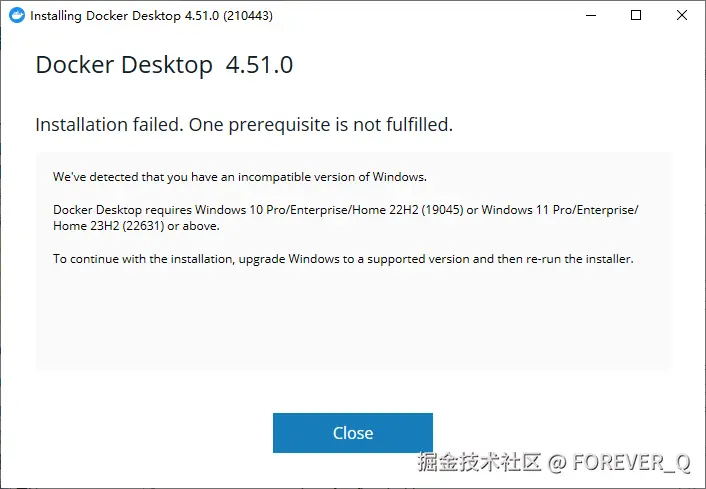The width and height of the screenshot is (706, 489).
Task: Click the build number (210443) in title bar
Action: tap(247, 16)
